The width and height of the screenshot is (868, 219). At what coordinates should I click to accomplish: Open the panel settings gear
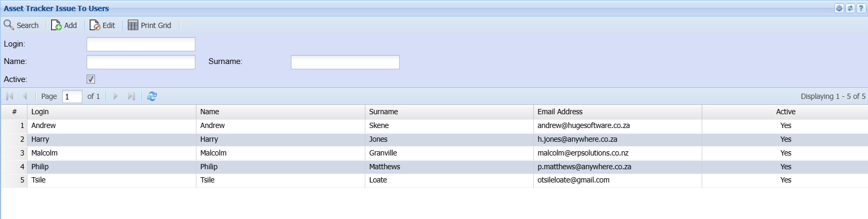coord(839,8)
